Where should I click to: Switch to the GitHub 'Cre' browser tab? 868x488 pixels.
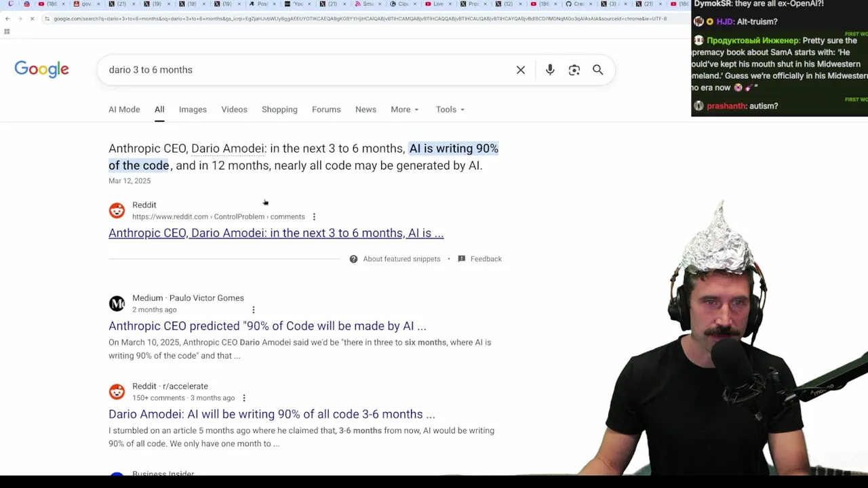(578, 4)
